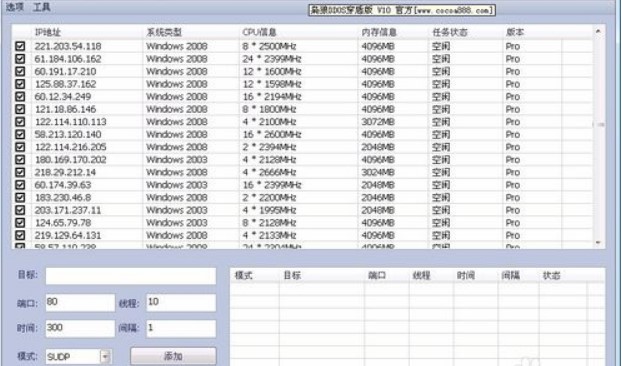Click host list scrollbar down arrow
The height and width of the screenshot is (366, 622).
598,243
